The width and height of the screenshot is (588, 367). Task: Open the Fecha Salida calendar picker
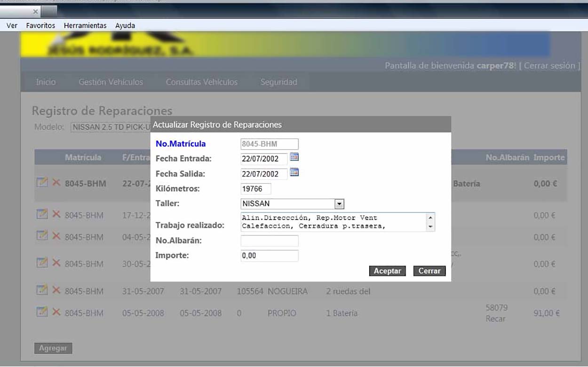(x=294, y=172)
